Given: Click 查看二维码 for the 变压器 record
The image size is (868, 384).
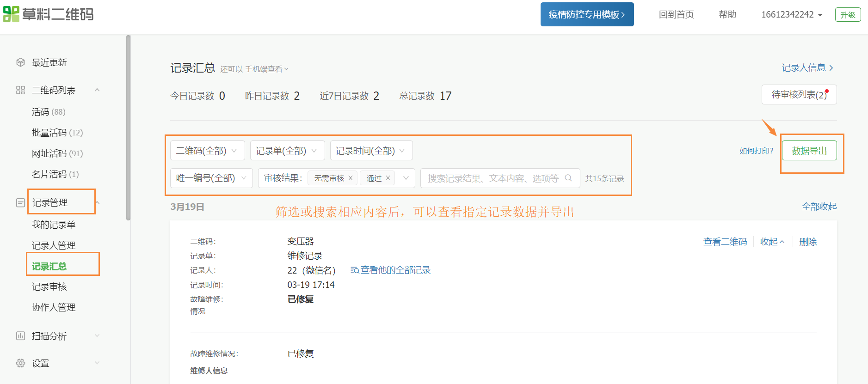Looking at the screenshot, I should (725, 242).
